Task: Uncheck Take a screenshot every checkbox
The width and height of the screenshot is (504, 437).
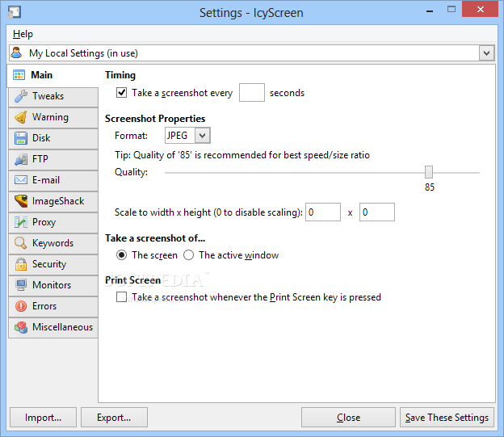Action: 121,93
